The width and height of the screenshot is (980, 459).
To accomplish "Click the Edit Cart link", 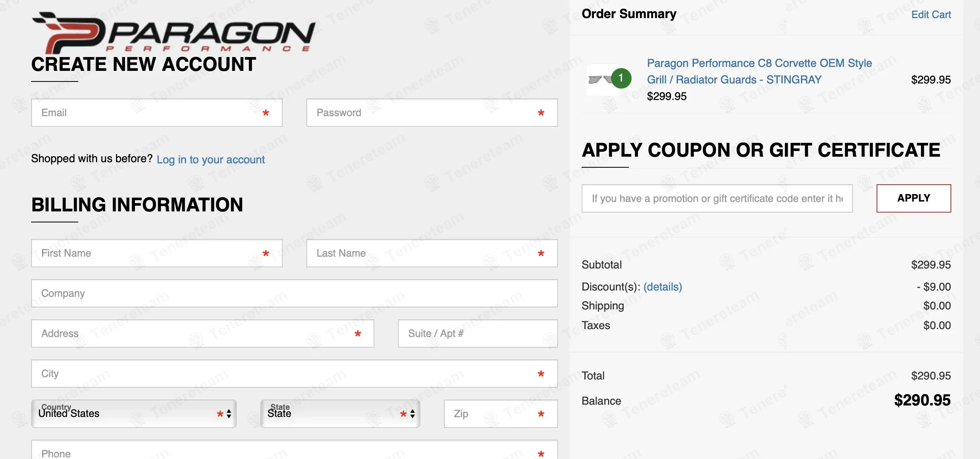I will tap(930, 15).
